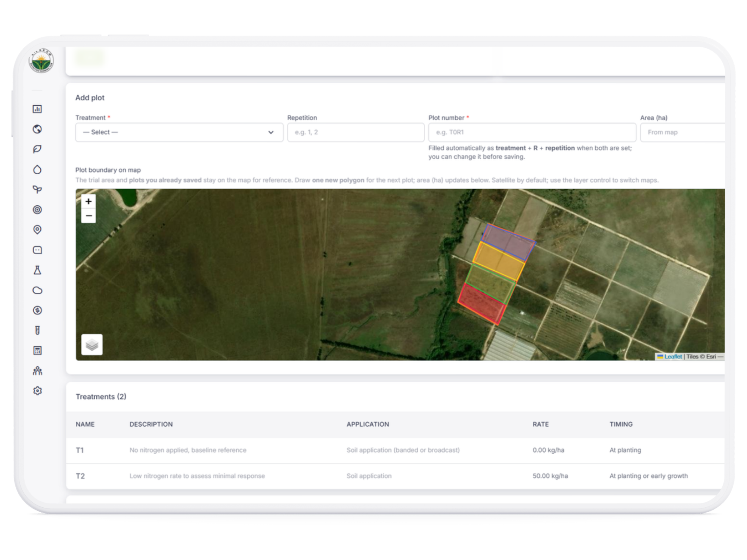
Task: Select the sprout seedling sidebar icon
Action: [37, 190]
